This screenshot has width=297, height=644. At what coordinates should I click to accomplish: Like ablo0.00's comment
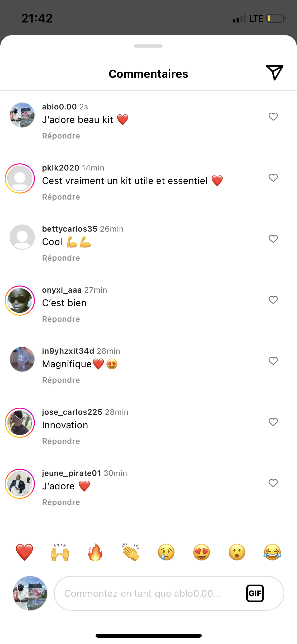pyautogui.click(x=273, y=117)
